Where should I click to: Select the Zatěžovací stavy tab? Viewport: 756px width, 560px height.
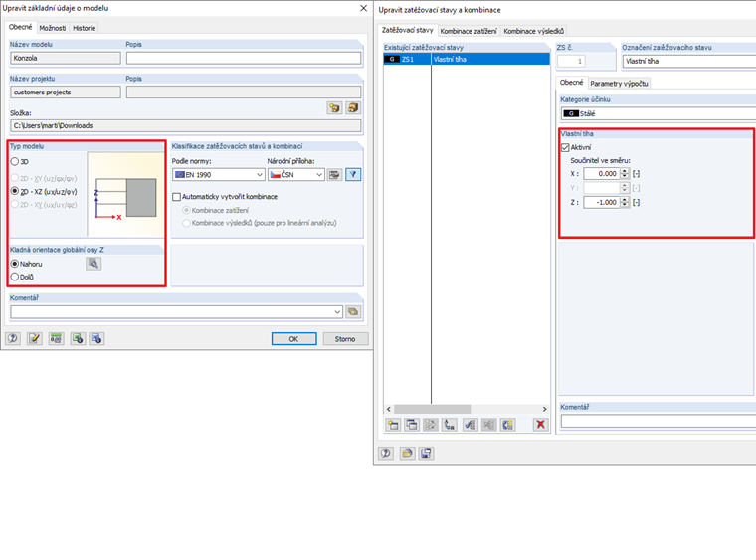[408, 30]
